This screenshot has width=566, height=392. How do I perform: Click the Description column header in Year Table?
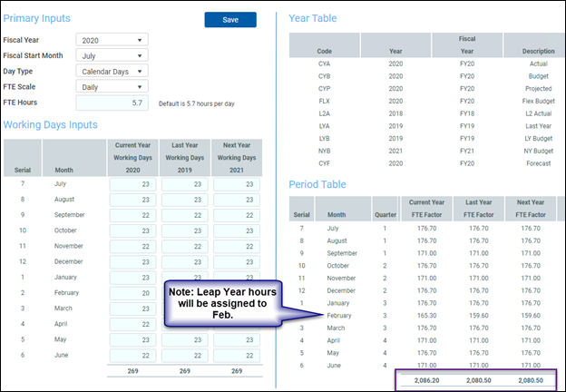pyautogui.click(x=538, y=51)
